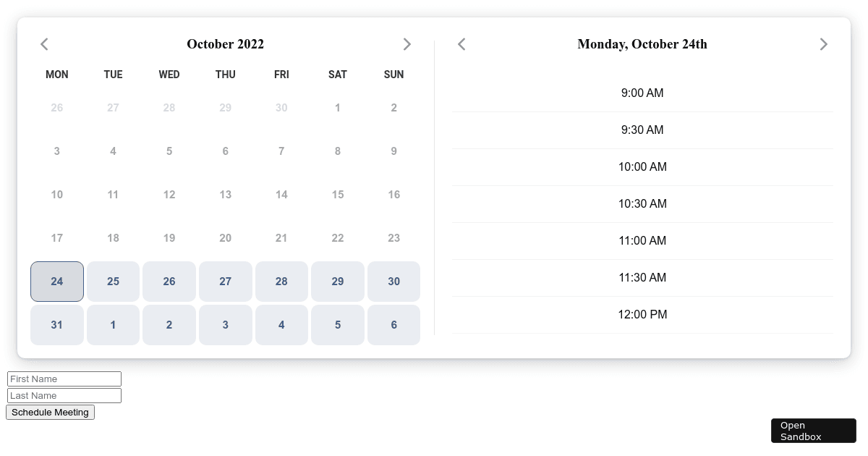Click the First Name input field
The image size is (868, 456).
(64, 379)
